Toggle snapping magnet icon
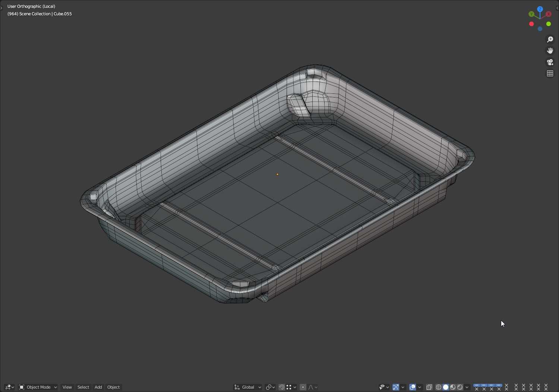559x392 pixels. [x=282, y=387]
